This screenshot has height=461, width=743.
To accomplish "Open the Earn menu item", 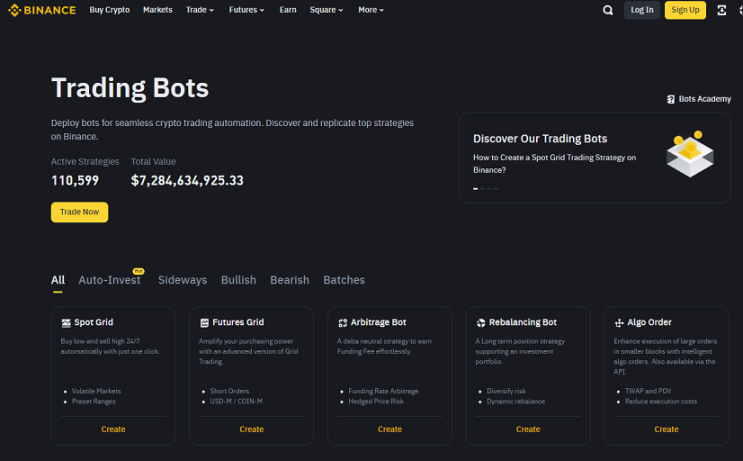I will coord(288,10).
